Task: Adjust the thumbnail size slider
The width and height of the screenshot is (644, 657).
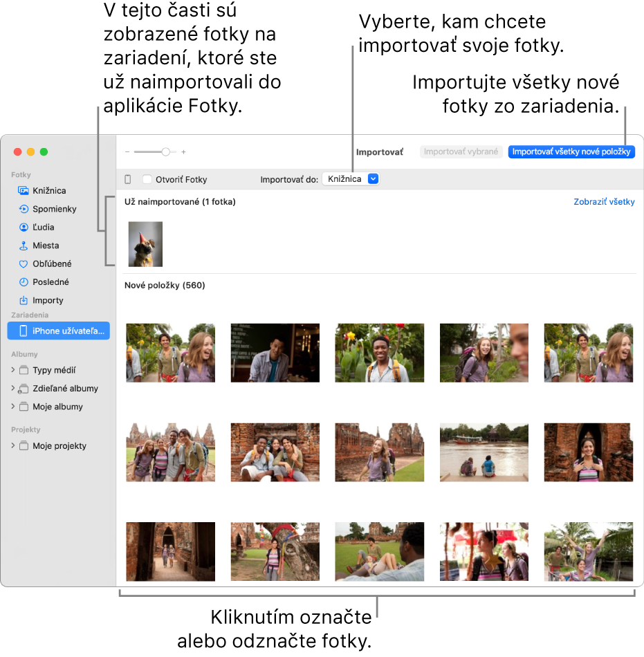Action: click(166, 151)
